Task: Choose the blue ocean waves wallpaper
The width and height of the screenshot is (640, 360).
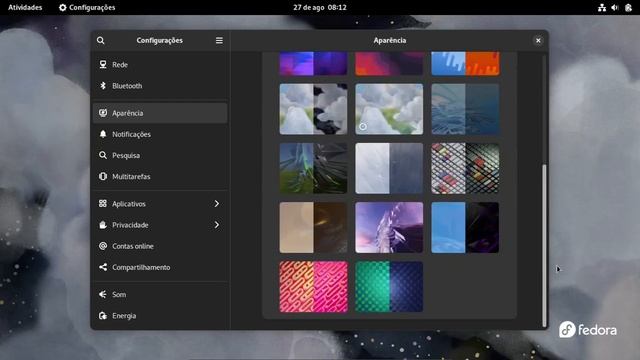Action: (x=465, y=109)
